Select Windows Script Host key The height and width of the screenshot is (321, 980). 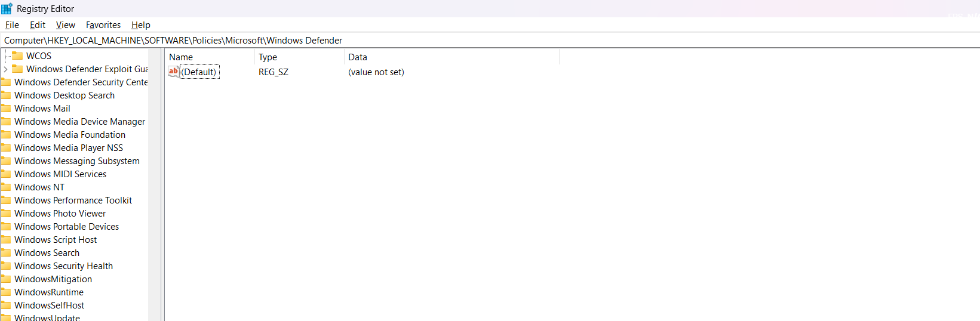click(56, 240)
